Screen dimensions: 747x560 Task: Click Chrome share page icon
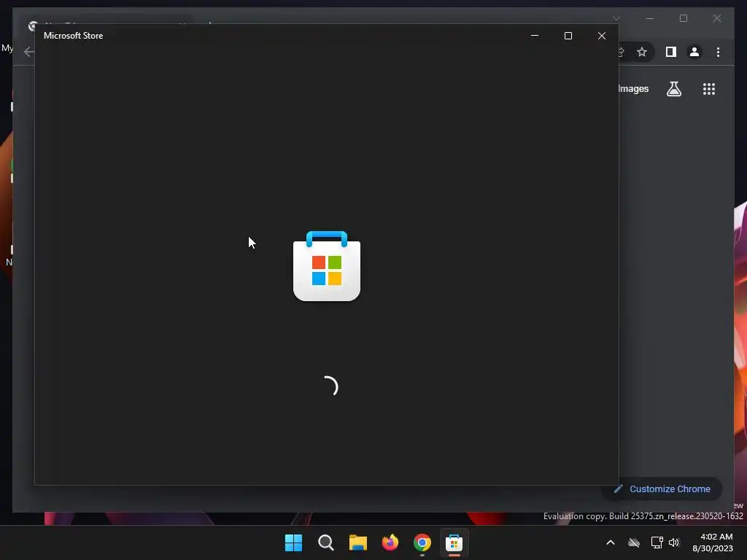tap(621, 52)
